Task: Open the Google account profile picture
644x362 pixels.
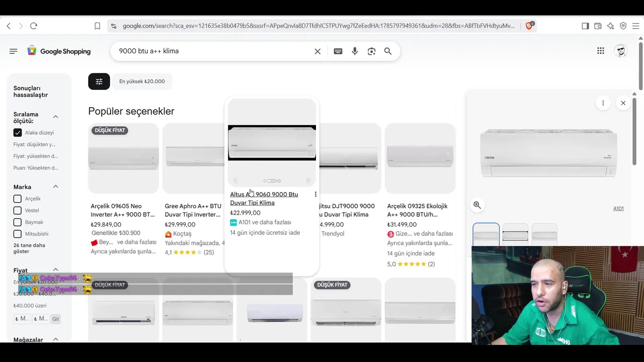Action: [621, 51]
